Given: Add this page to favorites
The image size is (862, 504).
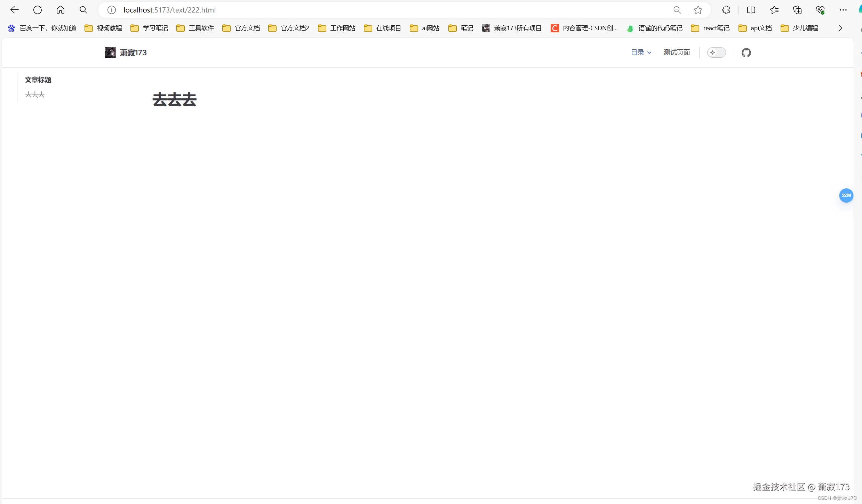Looking at the screenshot, I should (698, 10).
